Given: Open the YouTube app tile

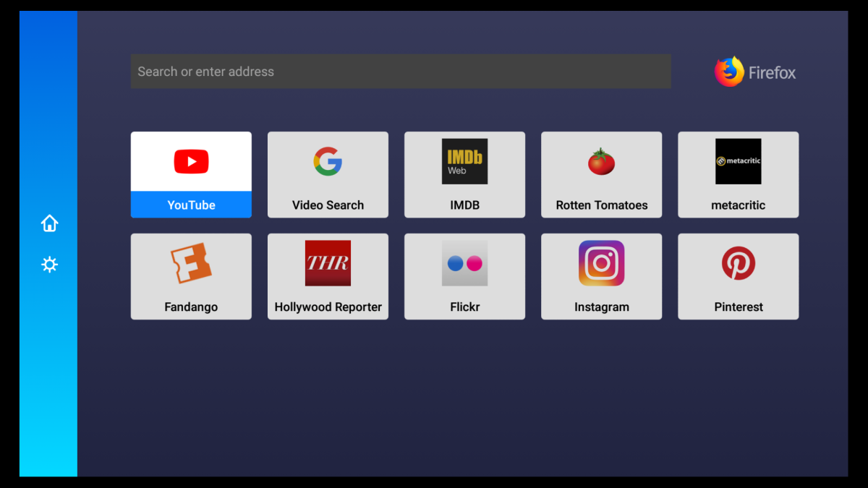Looking at the screenshot, I should coord(191,175).
